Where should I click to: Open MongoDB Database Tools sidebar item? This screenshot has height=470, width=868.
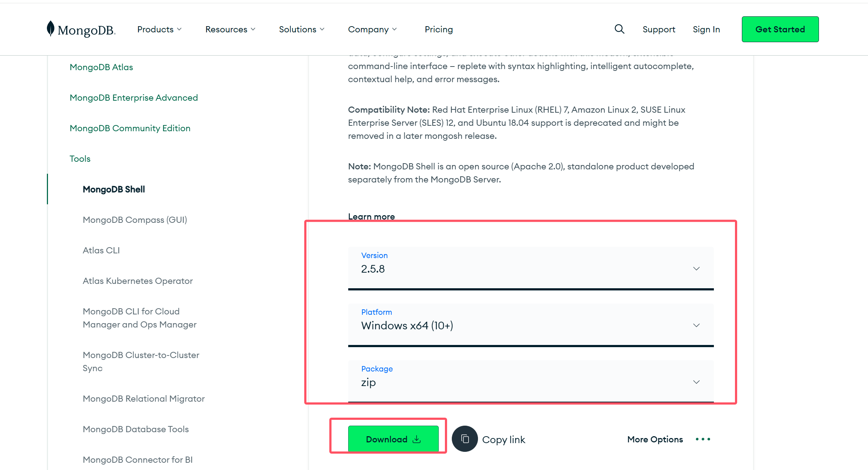[x=136, y=429]
